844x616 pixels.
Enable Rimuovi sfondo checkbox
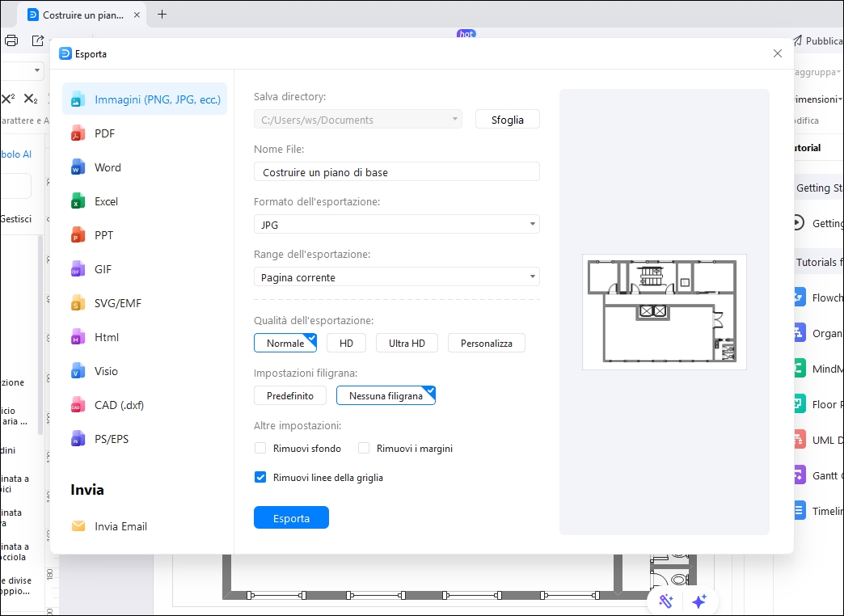(260, 448)
